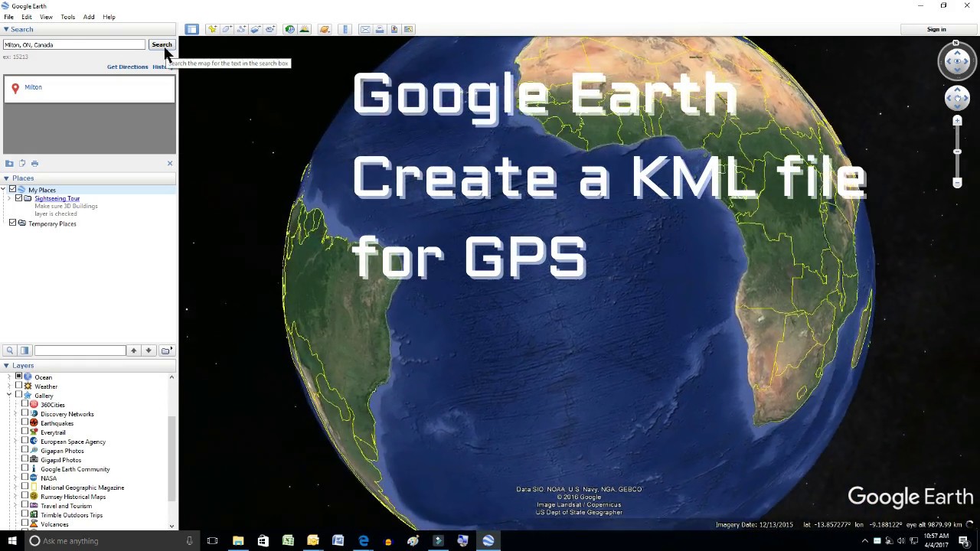Show the ruler measurement tool

point(345,29)
